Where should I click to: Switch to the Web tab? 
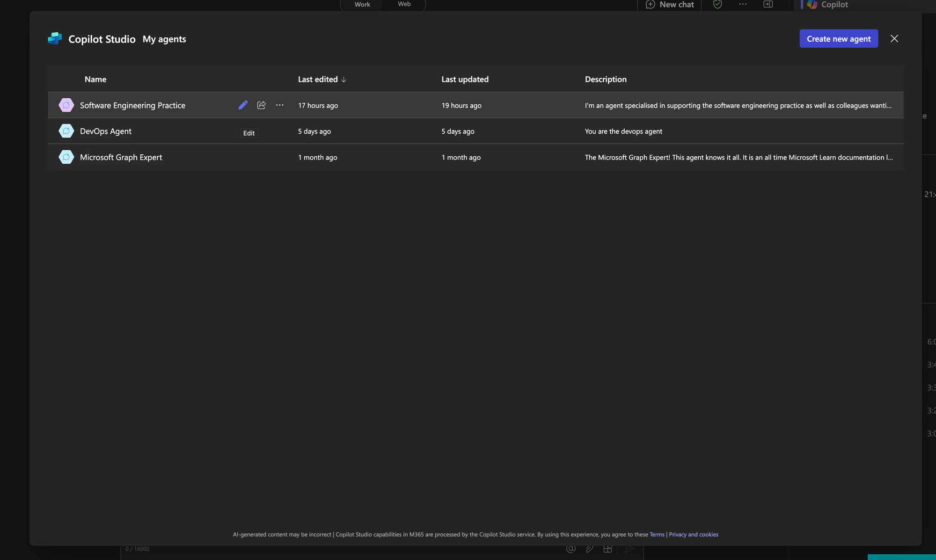404,4
